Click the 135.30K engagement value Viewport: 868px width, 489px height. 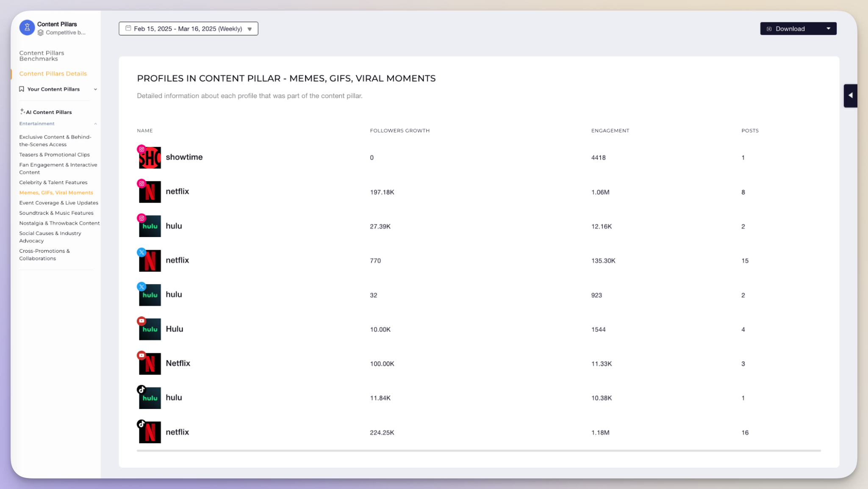(603, 261)
